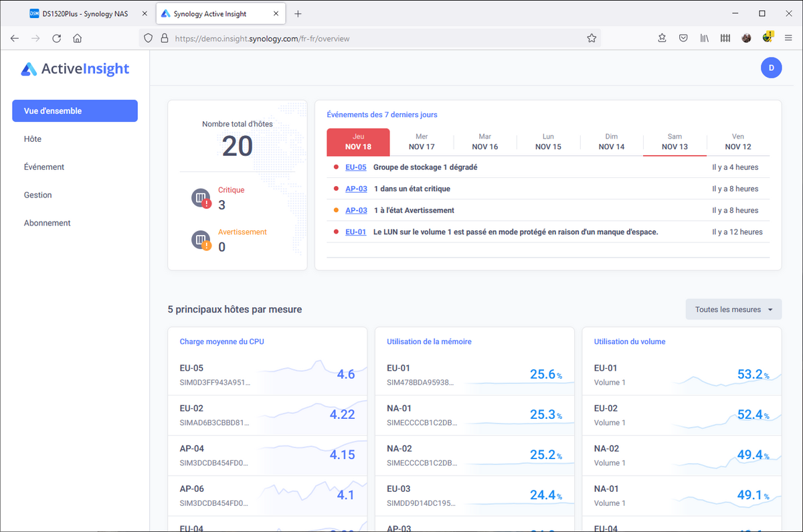Reload the page with refresh icon
Viewport: 803px width, 532px height.
[x=57, y=39]
